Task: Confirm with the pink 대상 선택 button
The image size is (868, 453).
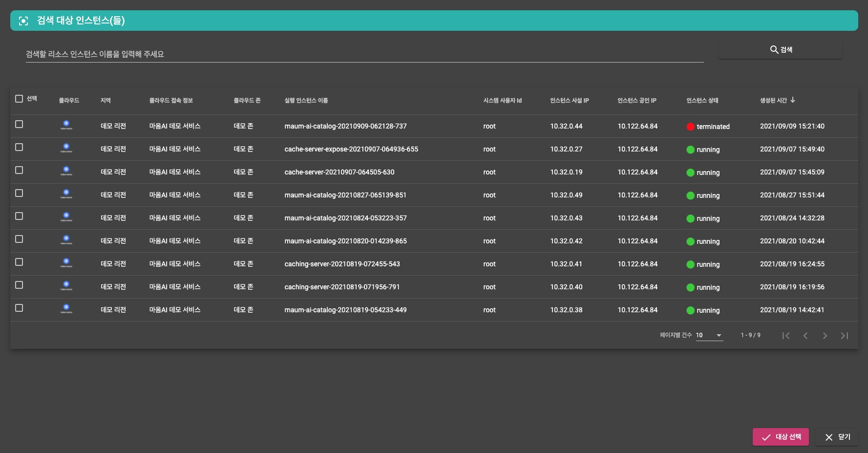Action: pos(780,437)
